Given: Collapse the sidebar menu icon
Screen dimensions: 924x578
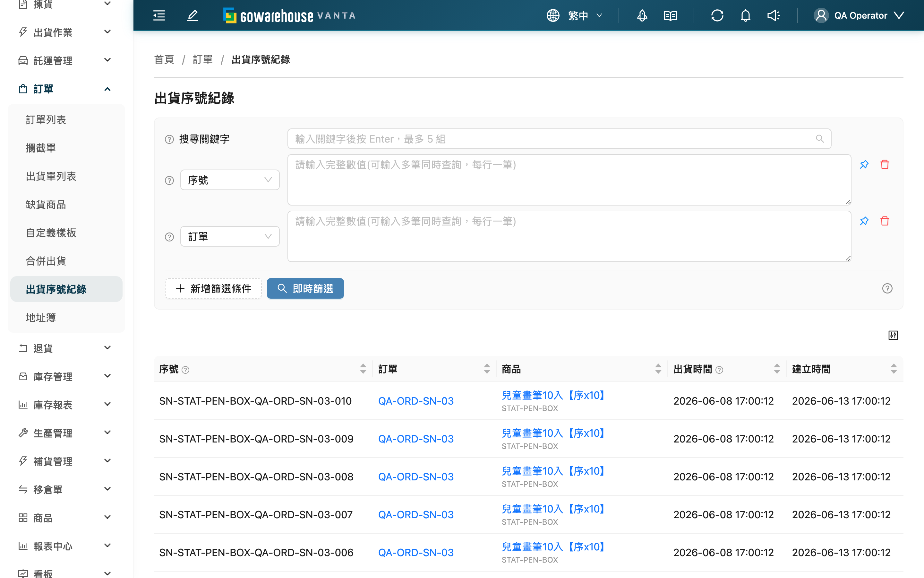Looking at the screenshot, I should pos(159,16).
